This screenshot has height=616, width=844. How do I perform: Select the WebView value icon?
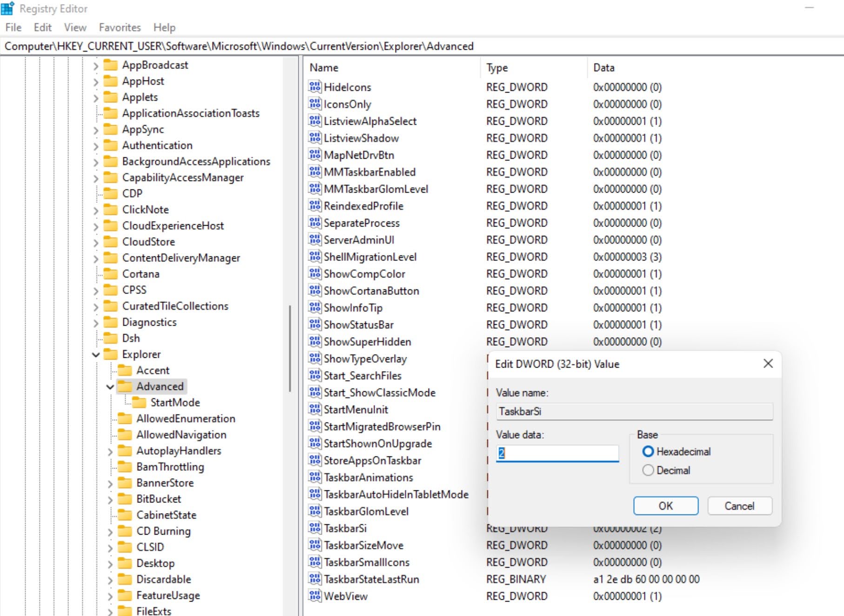point(315,596)
